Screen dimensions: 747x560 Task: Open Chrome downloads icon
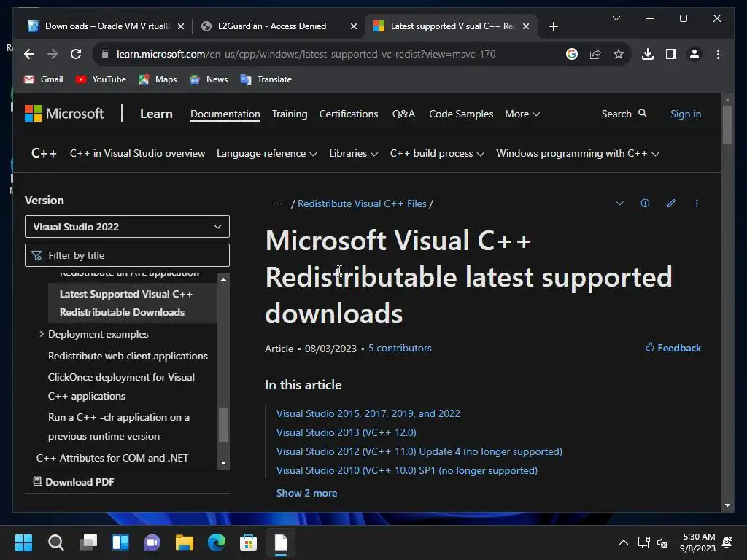648,54
